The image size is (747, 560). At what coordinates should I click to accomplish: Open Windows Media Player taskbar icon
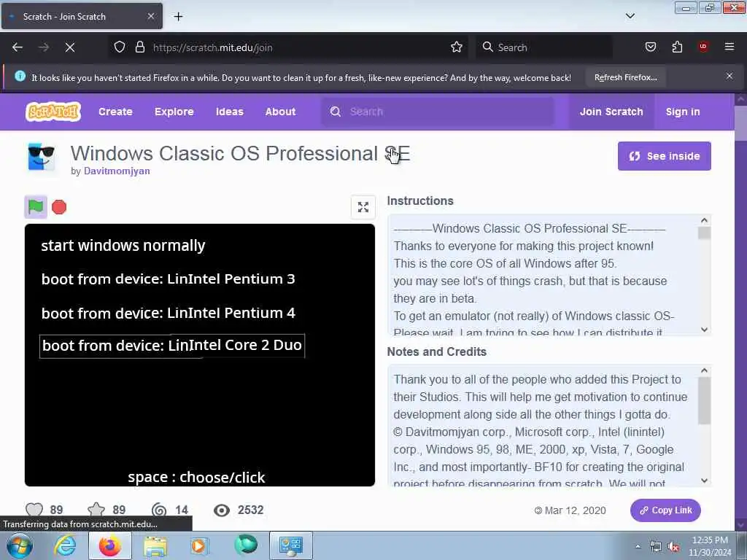199,545
